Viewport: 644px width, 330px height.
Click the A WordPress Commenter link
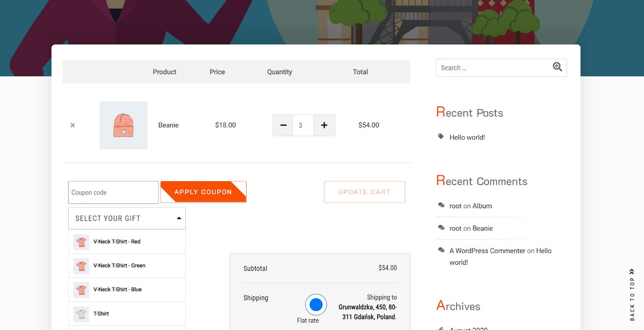(487, 251)
